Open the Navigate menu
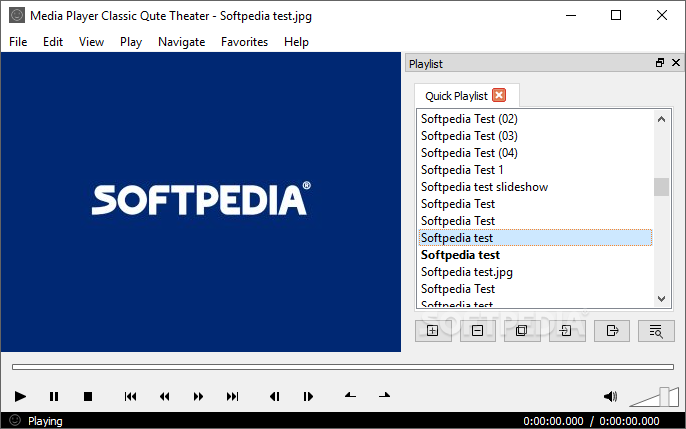 (x=182, y=42)
